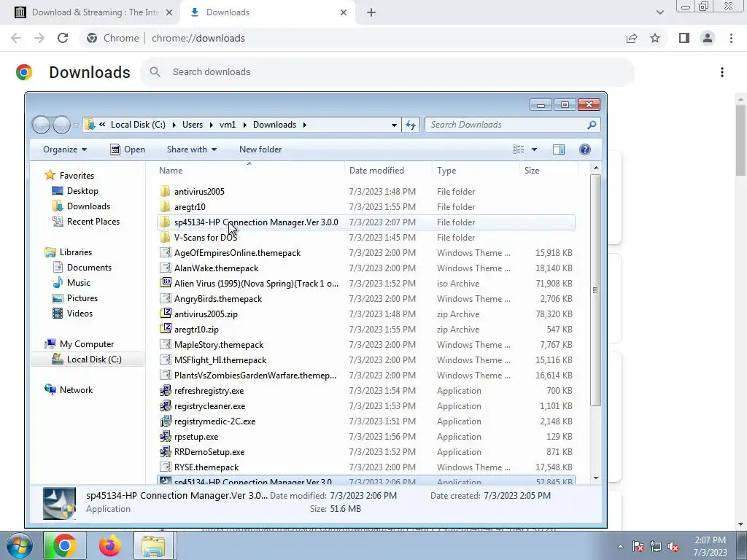Click the change view icon in Explorer
This screenshot has width=747, height=560.
click(x=519, y=149)
